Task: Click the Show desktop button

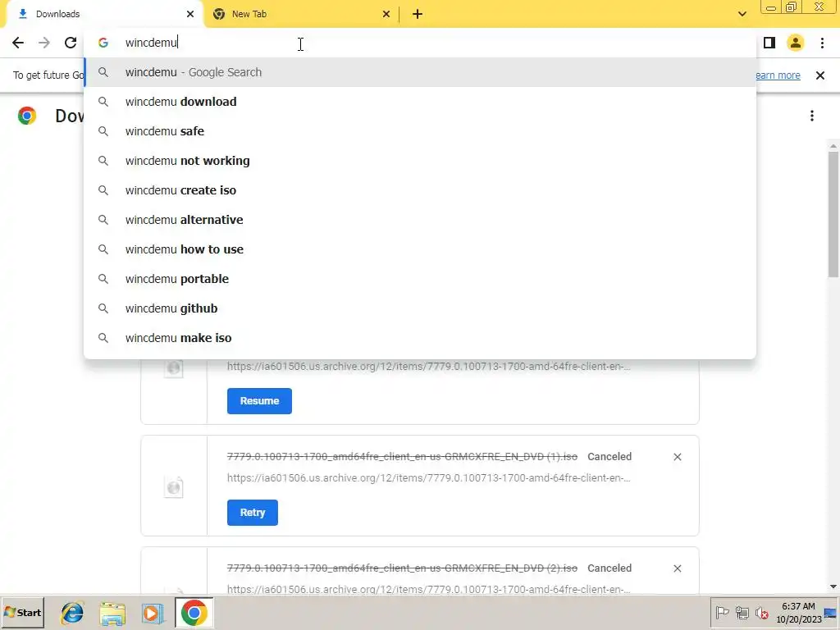Action: point(831,613)
